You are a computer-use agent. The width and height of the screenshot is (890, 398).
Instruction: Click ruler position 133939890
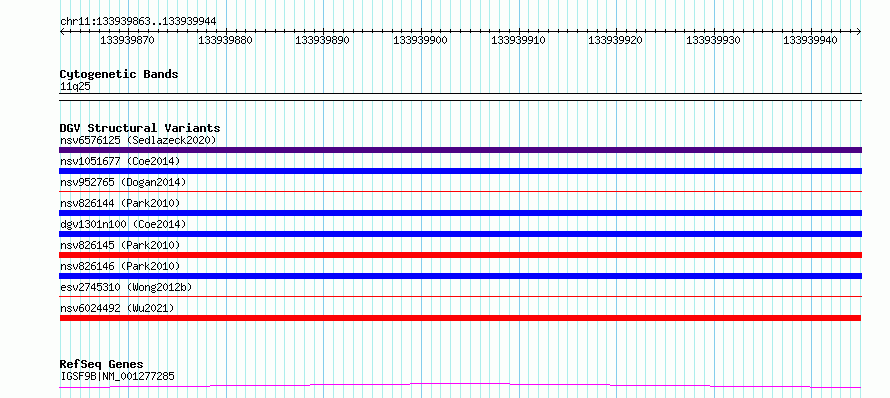click(x=322, y=40)
